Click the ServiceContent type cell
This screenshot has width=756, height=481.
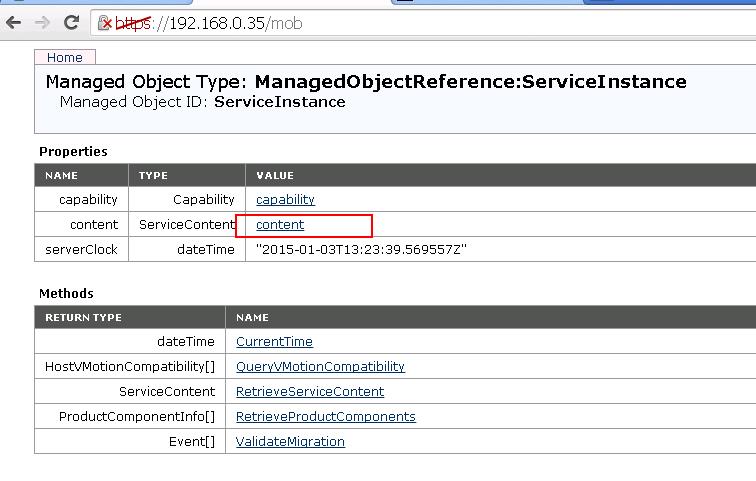(187, 225)
